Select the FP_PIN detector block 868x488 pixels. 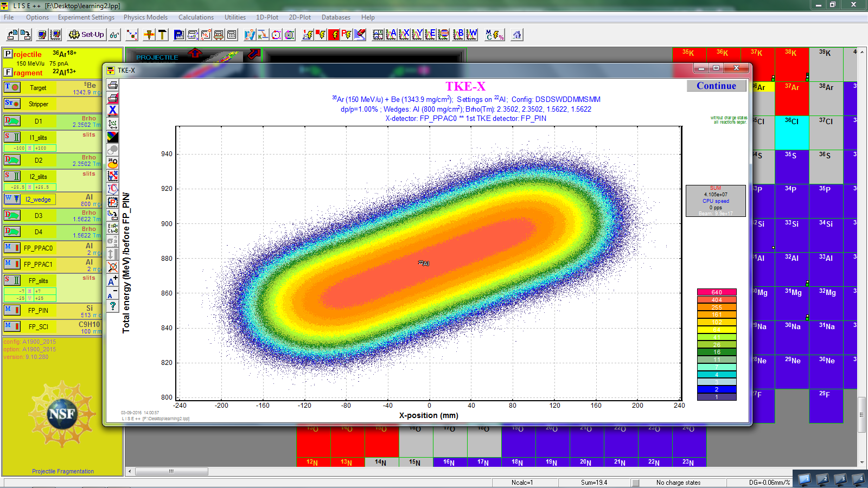(x=38, y=311)
